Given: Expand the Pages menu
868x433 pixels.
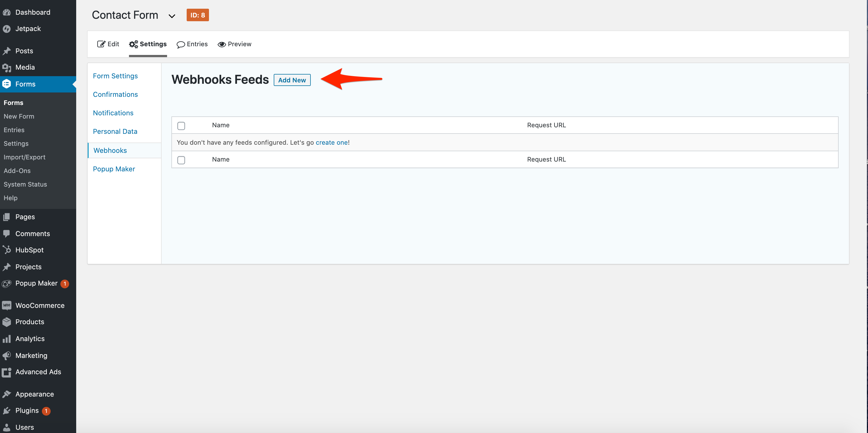Looking at the screenshot, I should pos(24,216).
